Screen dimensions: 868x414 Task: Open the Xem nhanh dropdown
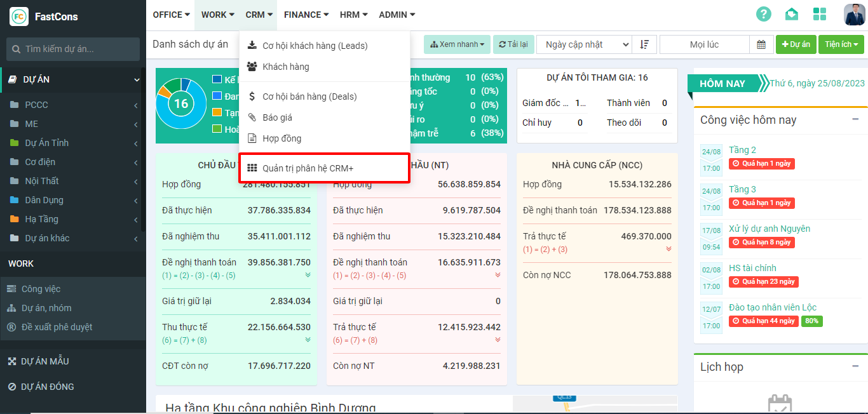[x=457, y=44]
